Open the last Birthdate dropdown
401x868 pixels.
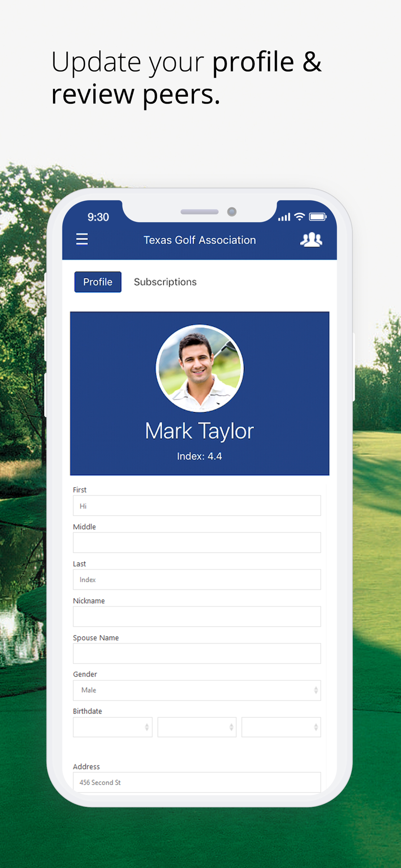tap(281, 727)
